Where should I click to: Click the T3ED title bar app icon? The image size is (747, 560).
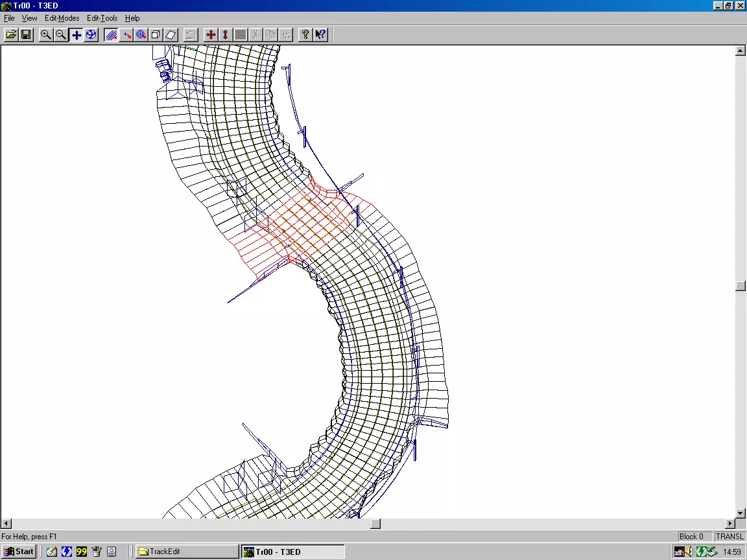6,6
